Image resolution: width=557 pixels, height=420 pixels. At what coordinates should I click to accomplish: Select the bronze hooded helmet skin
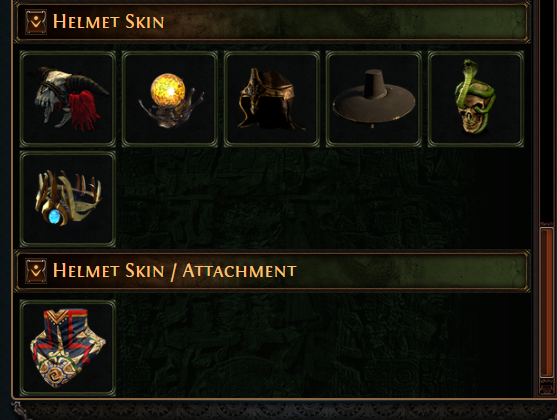click(272, 99)
